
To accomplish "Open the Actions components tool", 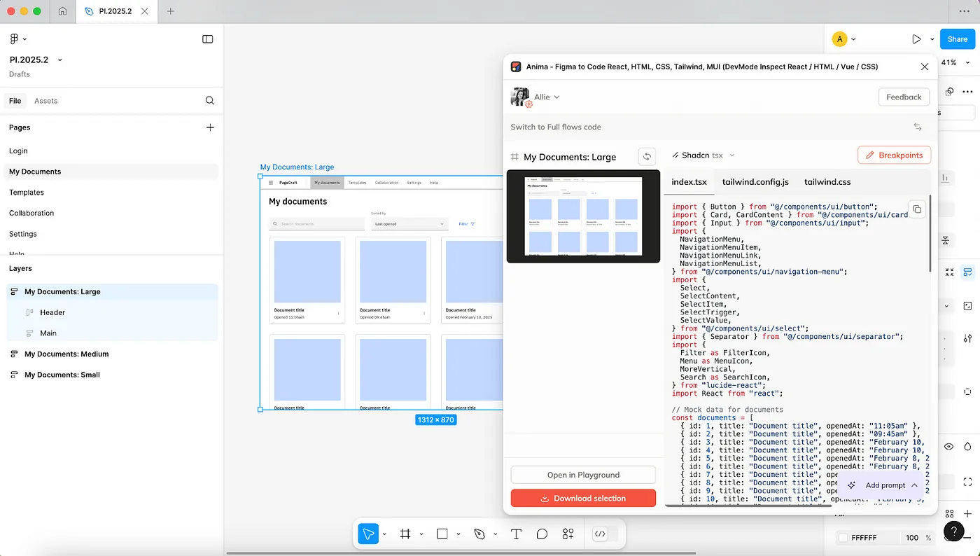I will (x=568, y=534).
